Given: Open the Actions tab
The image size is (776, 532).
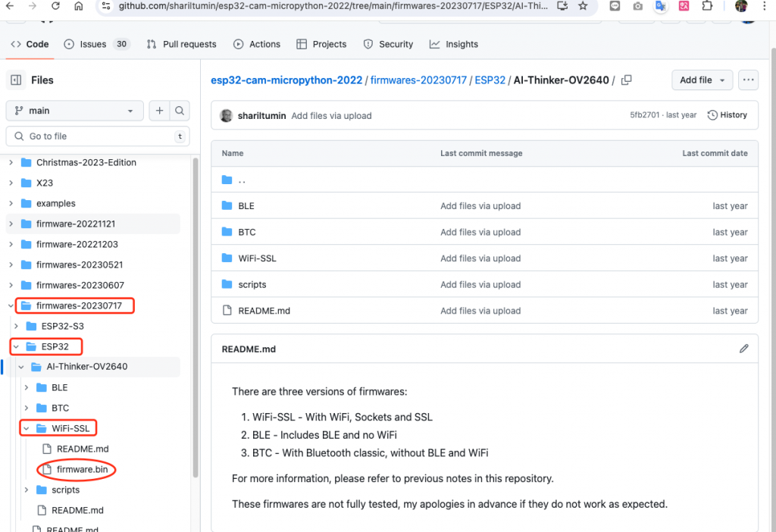Looking at the screenshot, I should [257, 44].
